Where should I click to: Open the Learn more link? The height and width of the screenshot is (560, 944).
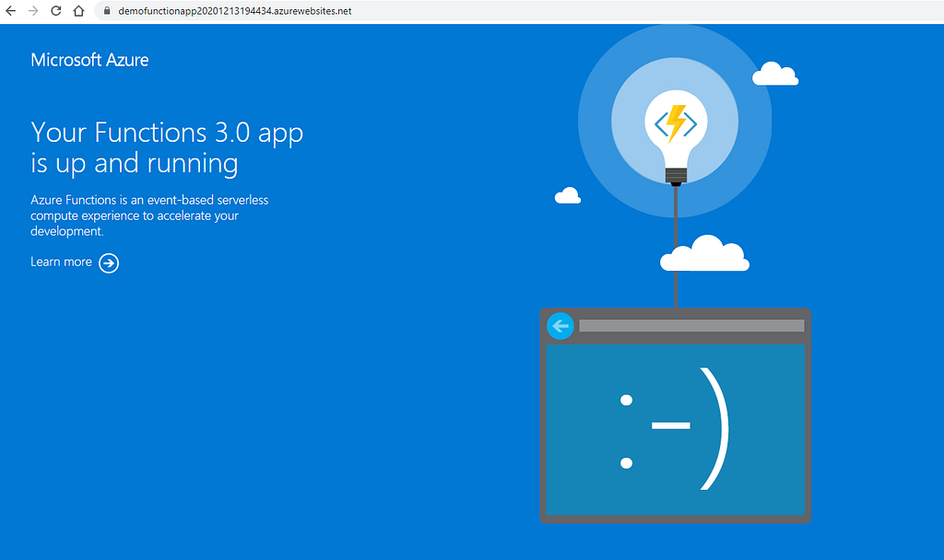62,262
